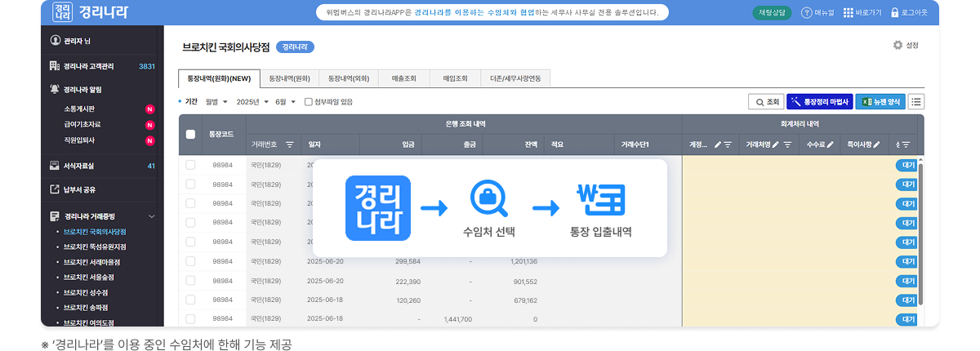Open the 2025년 year dropdown
The height and width of the screenshot is (351, 980).
[252, 102]
